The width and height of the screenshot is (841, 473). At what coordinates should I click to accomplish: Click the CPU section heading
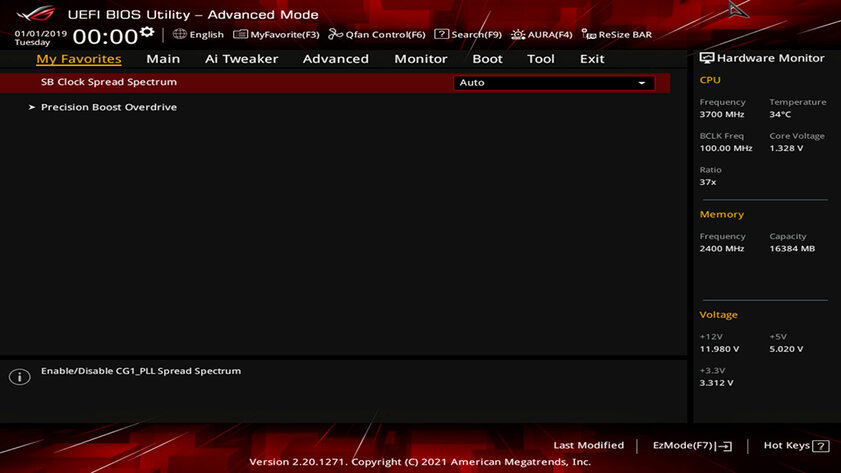(710, 80)
